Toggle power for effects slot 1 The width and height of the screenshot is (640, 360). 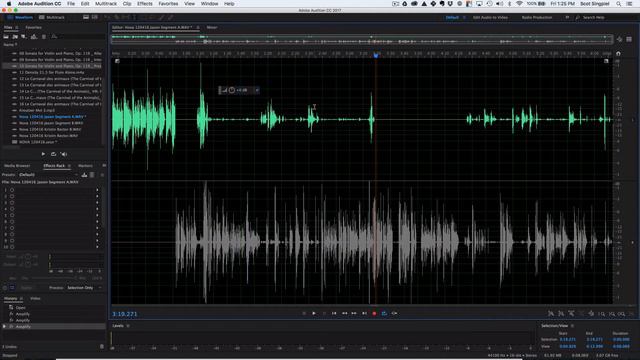click(12, 190)
